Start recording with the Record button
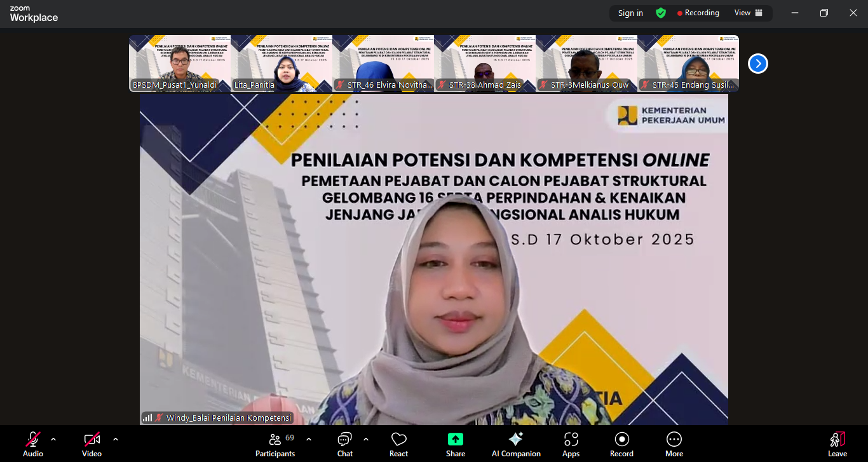The width and height of the screenshot is (868, 462). pos(621,444)
